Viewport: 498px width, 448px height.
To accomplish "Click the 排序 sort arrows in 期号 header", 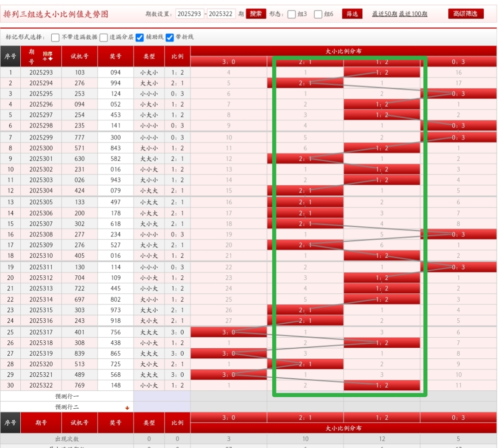I will 48,56.
